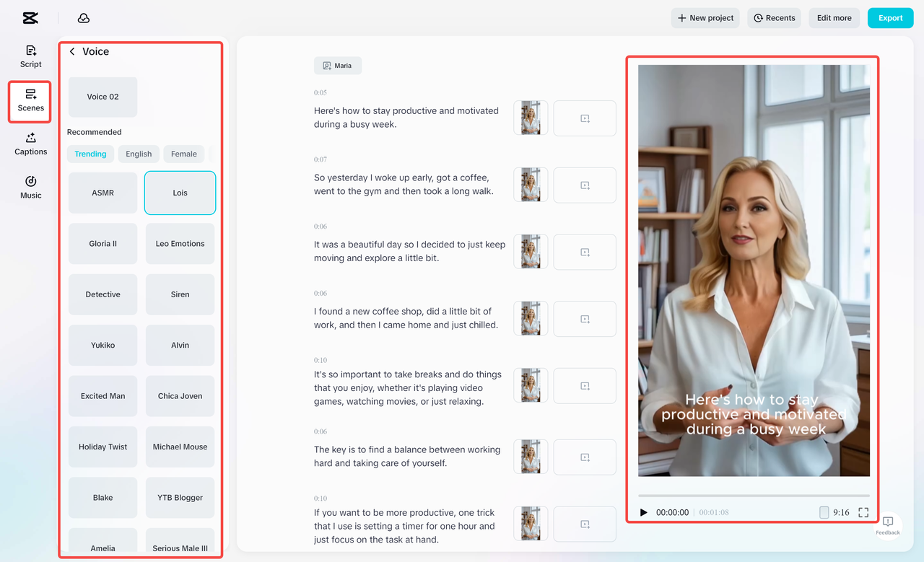
Task: Export the video
Action: point(890,18)
